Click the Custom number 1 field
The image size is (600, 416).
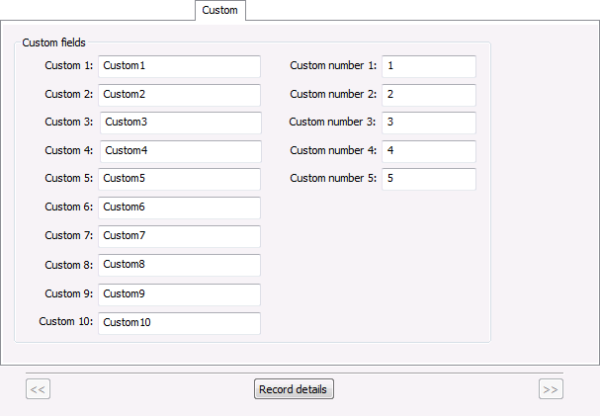click(x=429, y=66)
